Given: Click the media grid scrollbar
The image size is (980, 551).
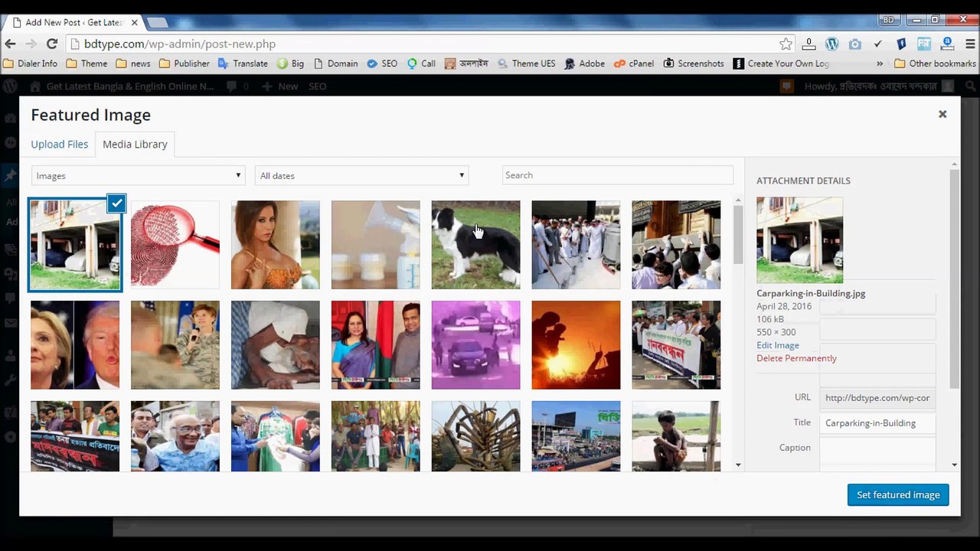Looking at the screenshot, I should point(738,236).
